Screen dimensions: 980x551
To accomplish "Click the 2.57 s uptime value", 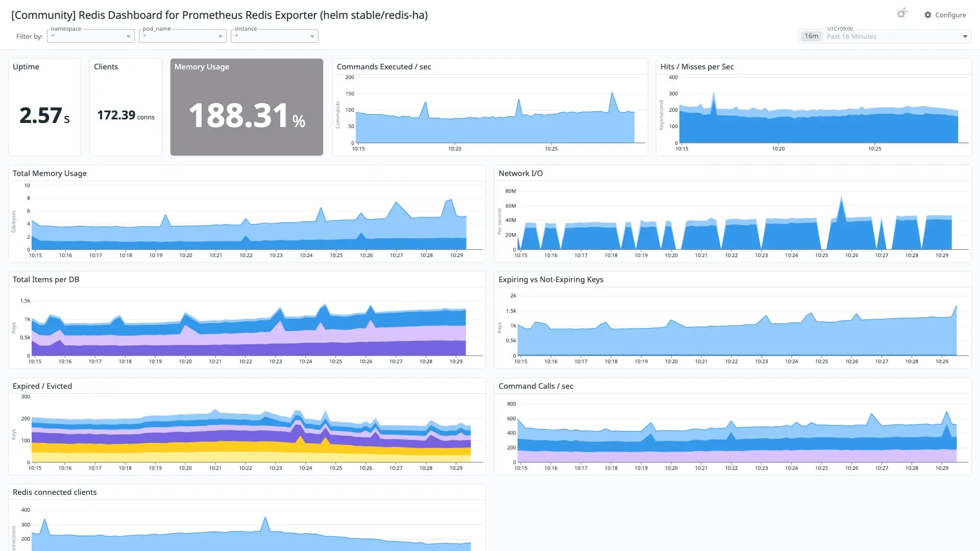I will tap(44, 115).
